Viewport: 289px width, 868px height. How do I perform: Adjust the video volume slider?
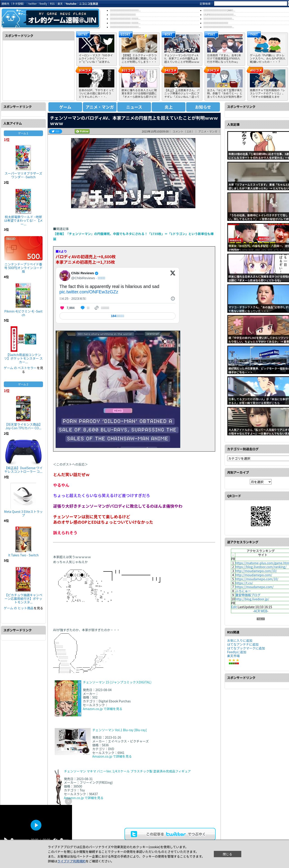(x=64, y=839)
